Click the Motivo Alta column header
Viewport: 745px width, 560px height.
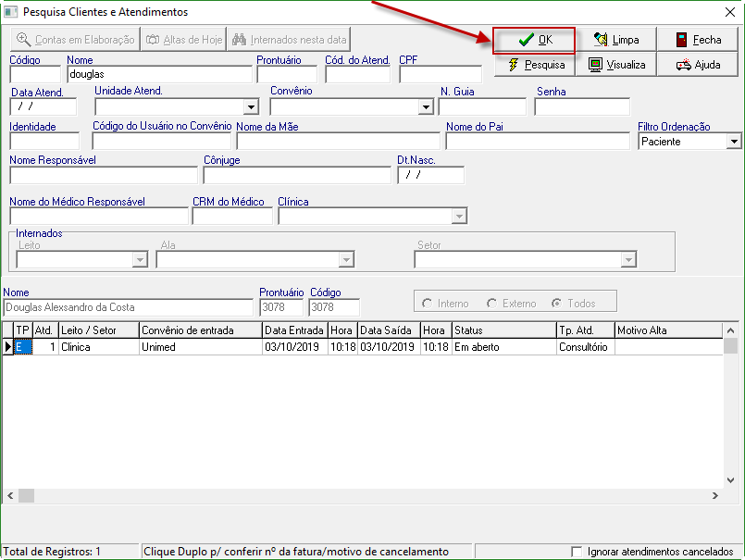(x=668, y=330)
